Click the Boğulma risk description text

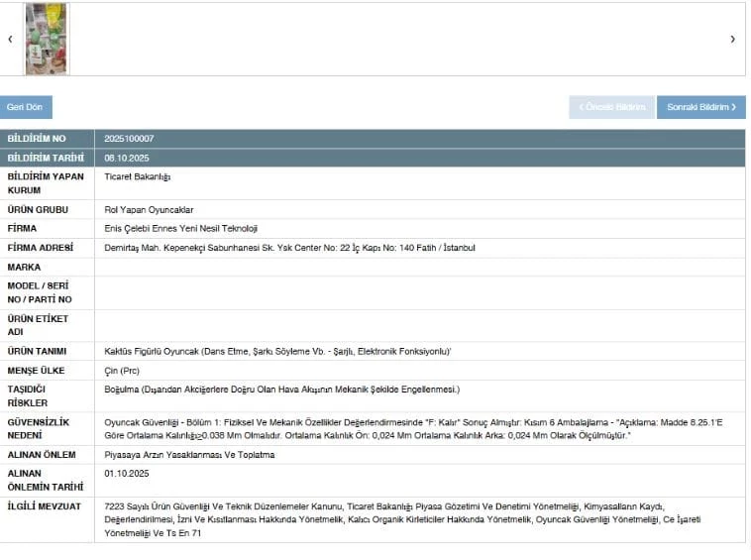pyautogui.click(x=281, y=389)
